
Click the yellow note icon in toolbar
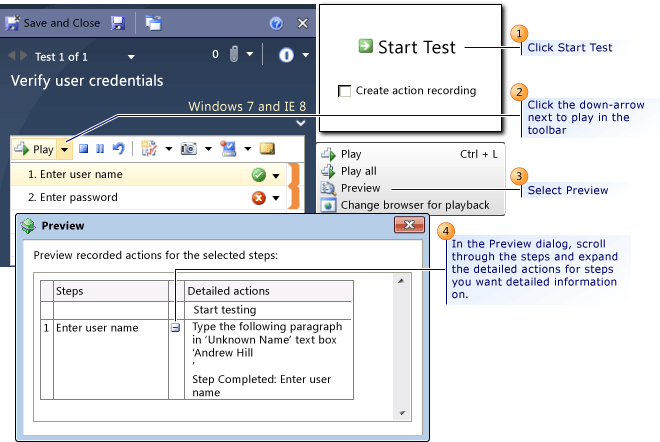click(x=267, y=148)
